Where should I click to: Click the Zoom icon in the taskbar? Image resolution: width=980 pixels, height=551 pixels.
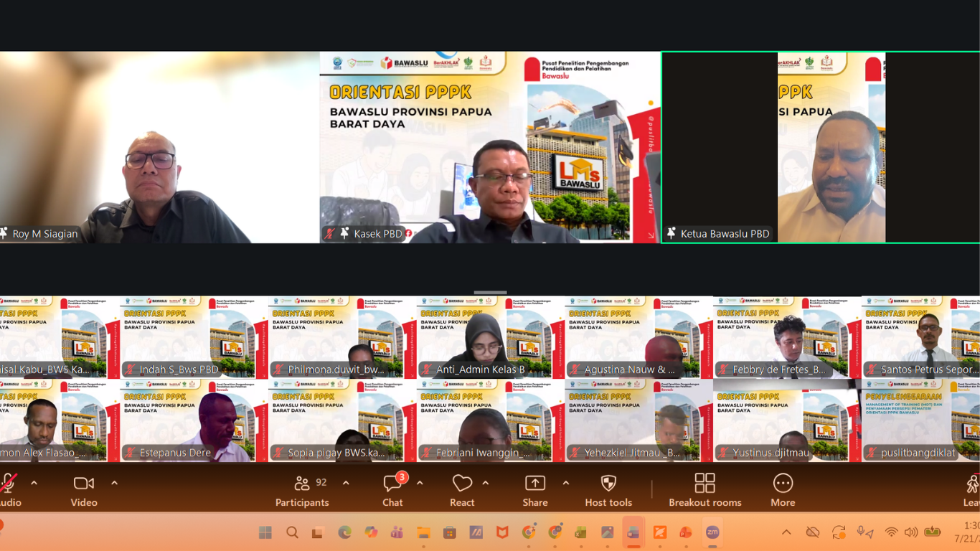[712, 532]
